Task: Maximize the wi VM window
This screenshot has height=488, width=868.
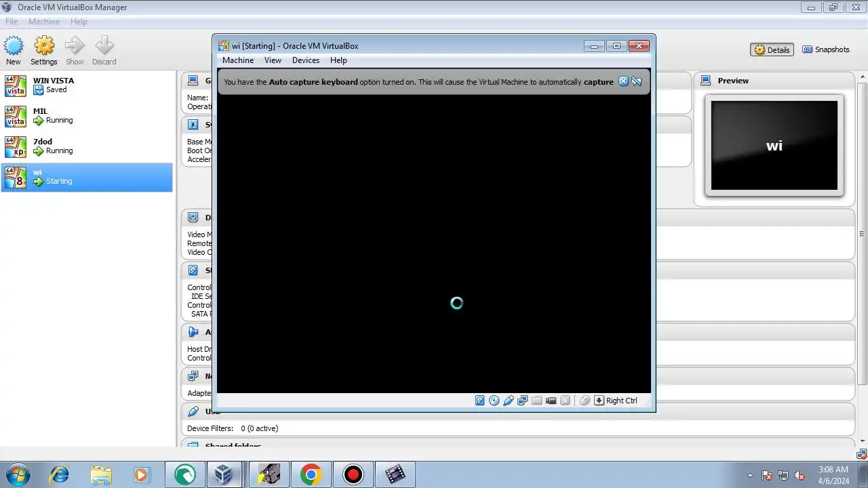Action: 616,46
